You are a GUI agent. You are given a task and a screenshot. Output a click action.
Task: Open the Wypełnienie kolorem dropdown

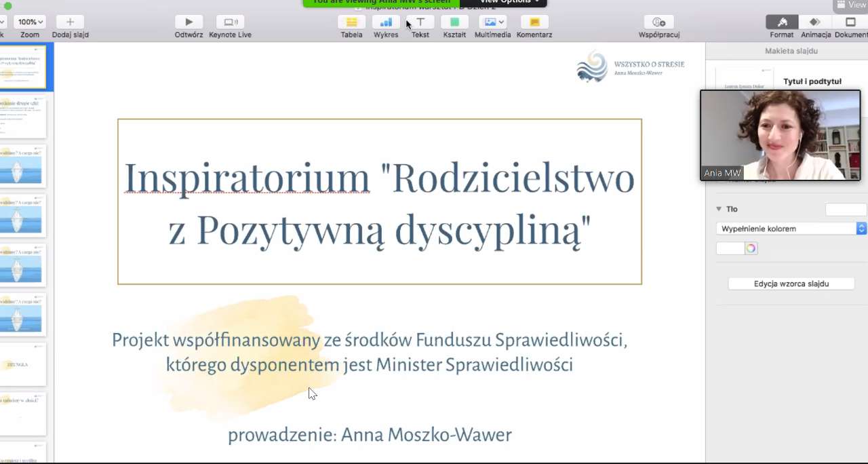791,229
